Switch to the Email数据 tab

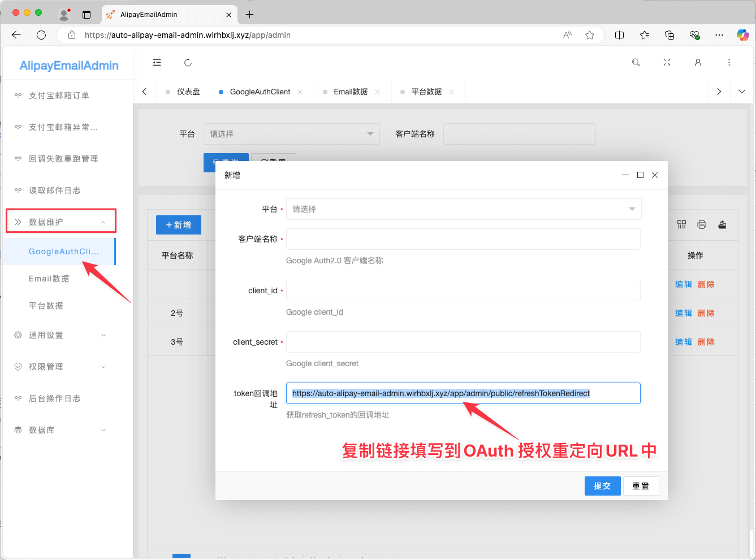[351, 92]
